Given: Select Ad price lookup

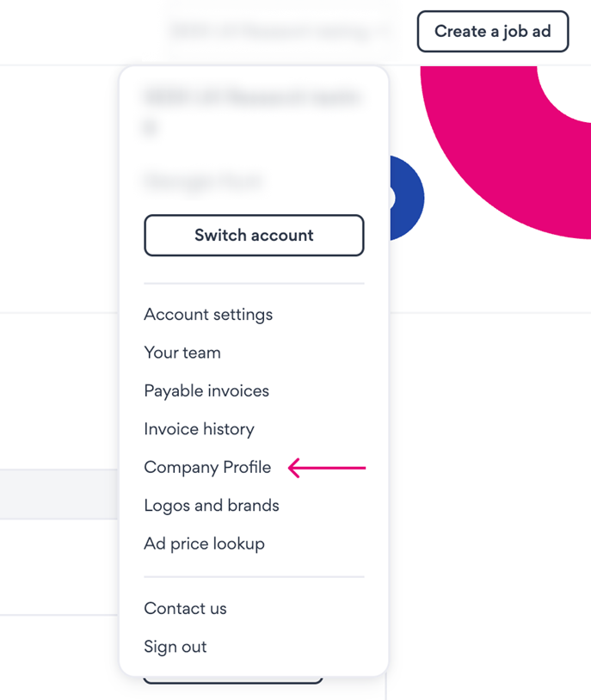Looking at the screenshot, I should pyautogui.click(x=204, y=543).
